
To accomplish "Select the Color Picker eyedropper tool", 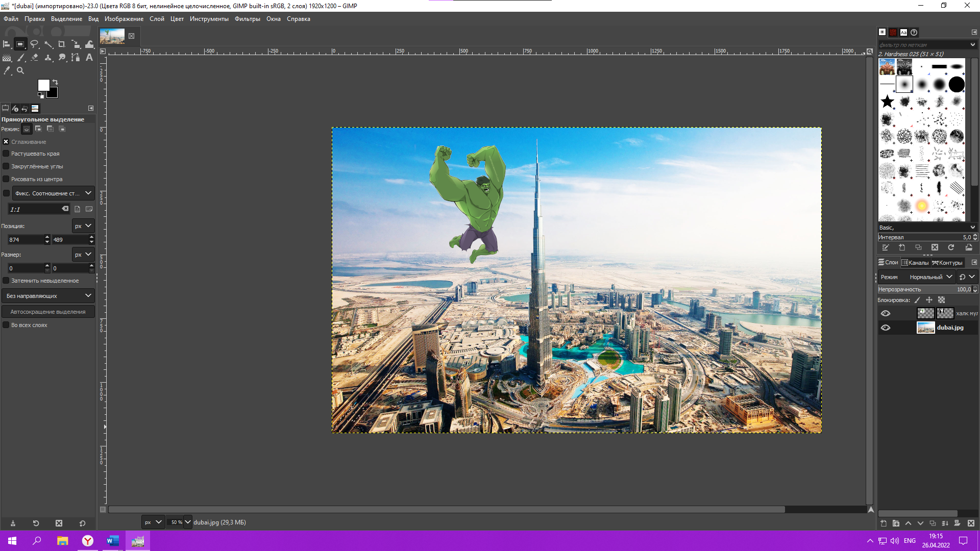I will click(7, 71).
